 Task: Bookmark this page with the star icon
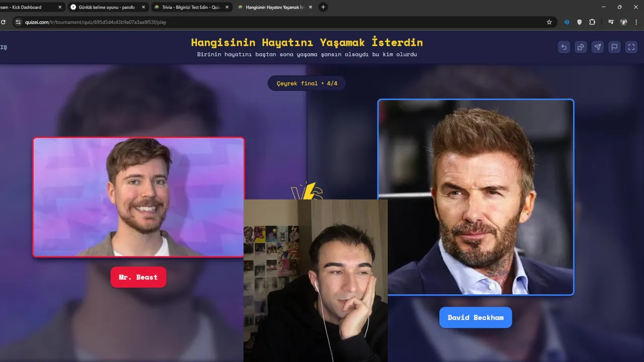[549, 22]
